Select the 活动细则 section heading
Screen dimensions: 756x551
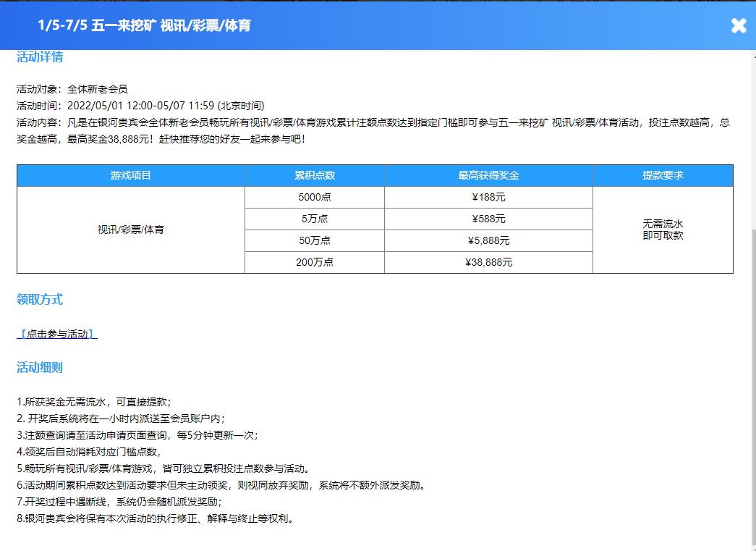40,368
